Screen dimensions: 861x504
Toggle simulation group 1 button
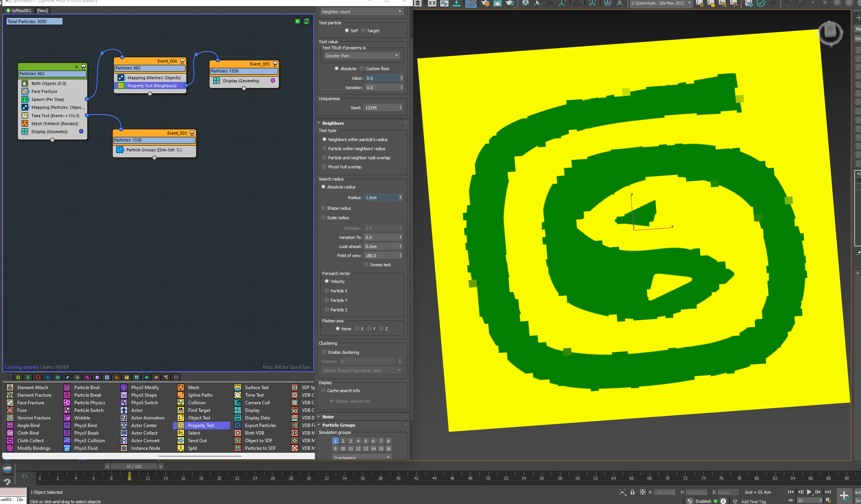335,441
